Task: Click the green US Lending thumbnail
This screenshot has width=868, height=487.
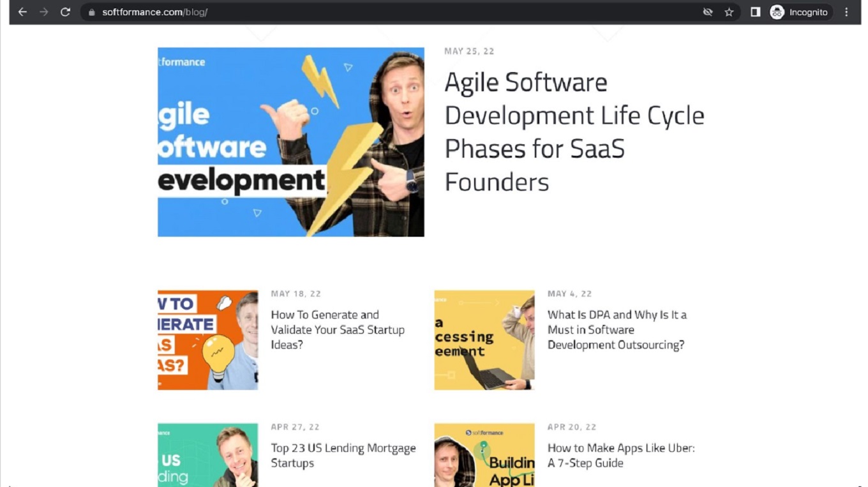Action: click(x=207, y=454)
